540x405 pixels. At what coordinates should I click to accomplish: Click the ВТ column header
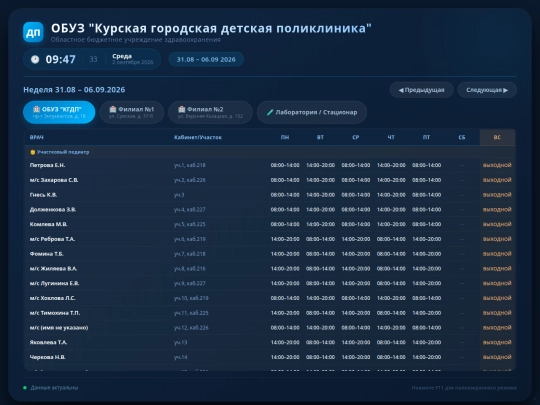(x=320, y=137)
